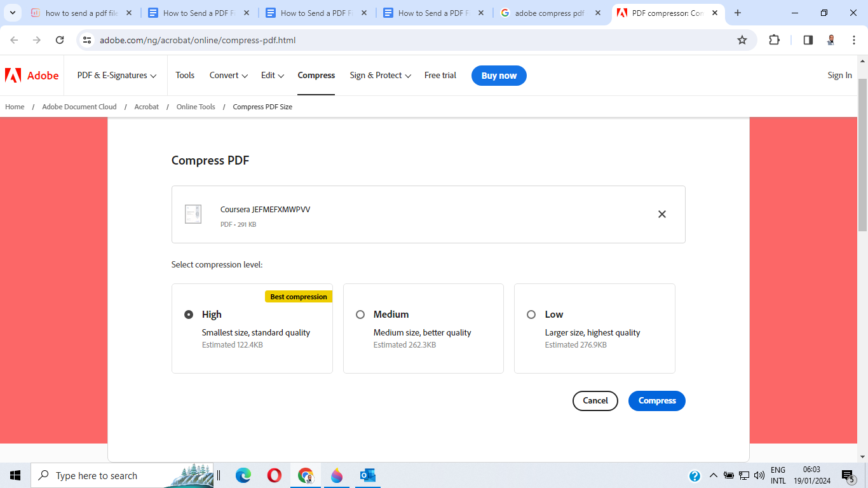The height and width of the screenshot is (488, 868).
Task: Close the 'adobe compress pdf' tab
Action: [x=598, y=13]
